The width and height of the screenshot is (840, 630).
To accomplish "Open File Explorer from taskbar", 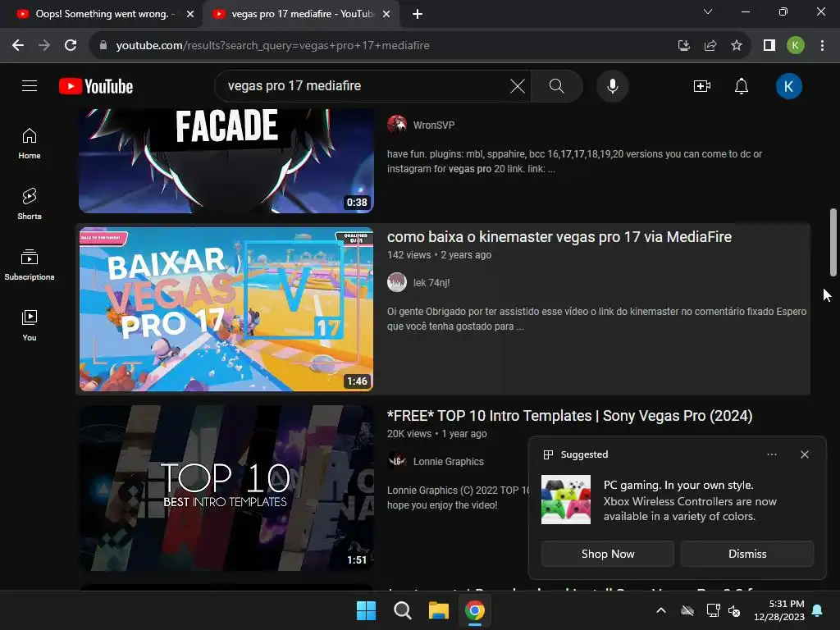I will point(439,610).
